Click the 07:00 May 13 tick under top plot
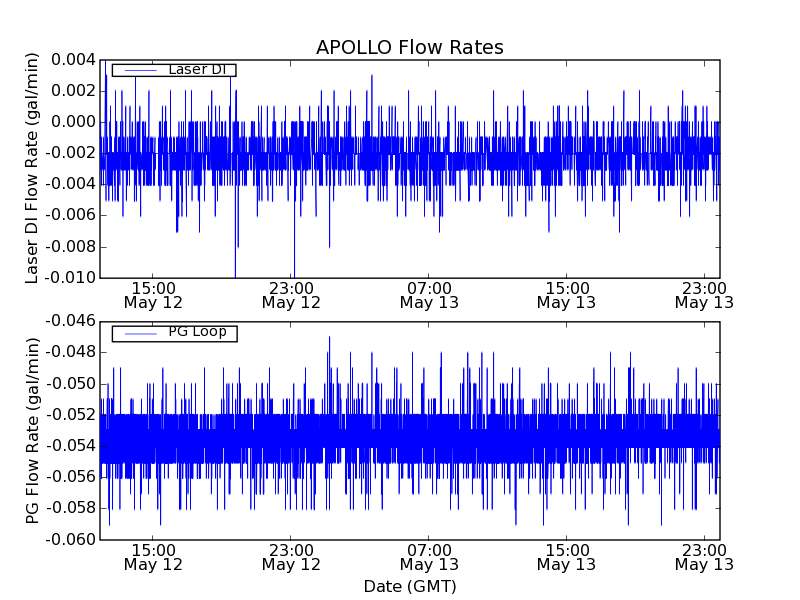 [429, 294]
